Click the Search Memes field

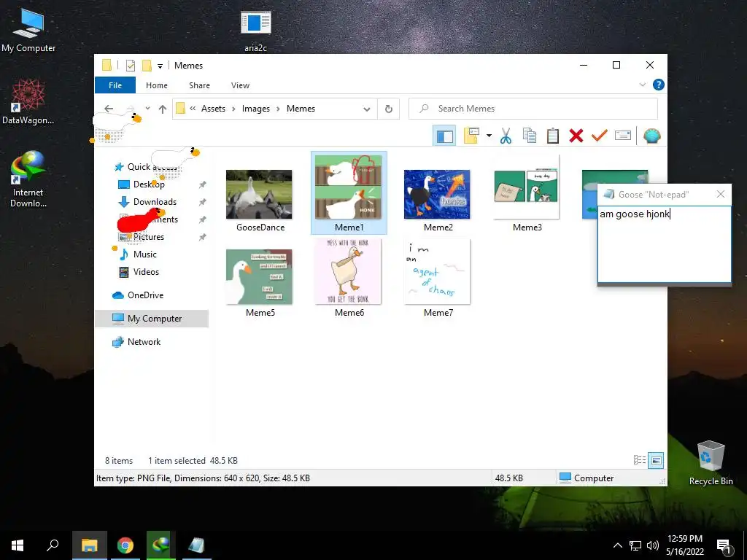point(533,109)
